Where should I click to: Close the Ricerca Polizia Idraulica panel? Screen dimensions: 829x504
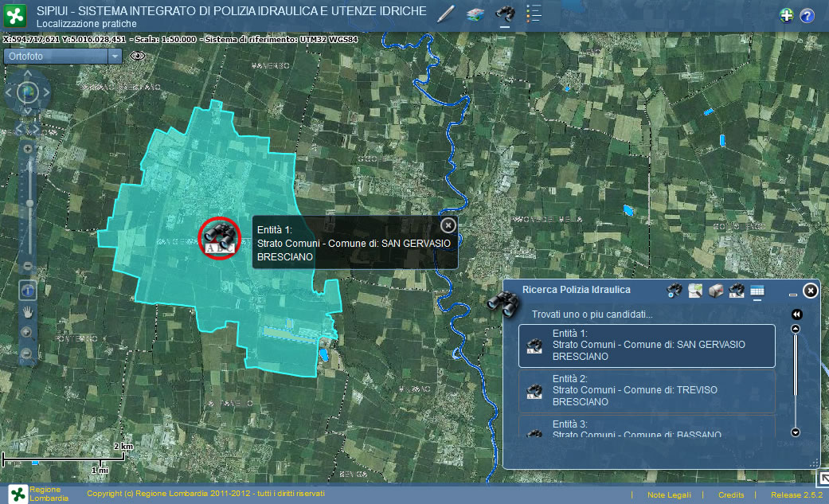click(x=811, y=291)
